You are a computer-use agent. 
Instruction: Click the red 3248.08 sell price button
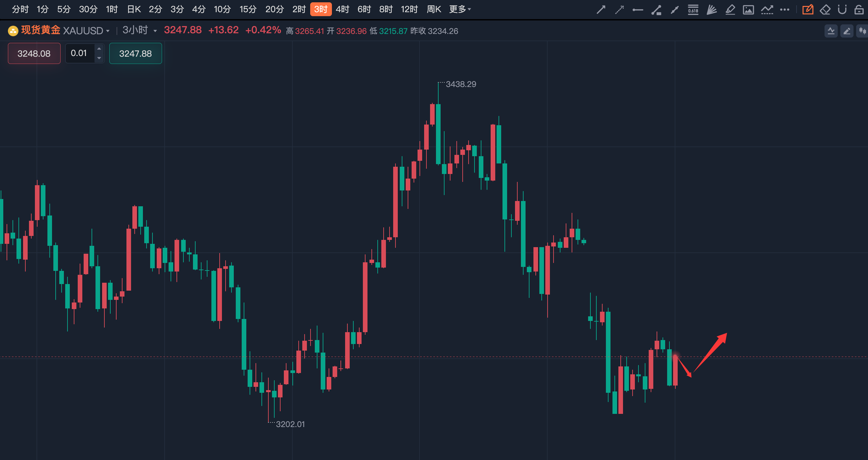click(34, 53)
